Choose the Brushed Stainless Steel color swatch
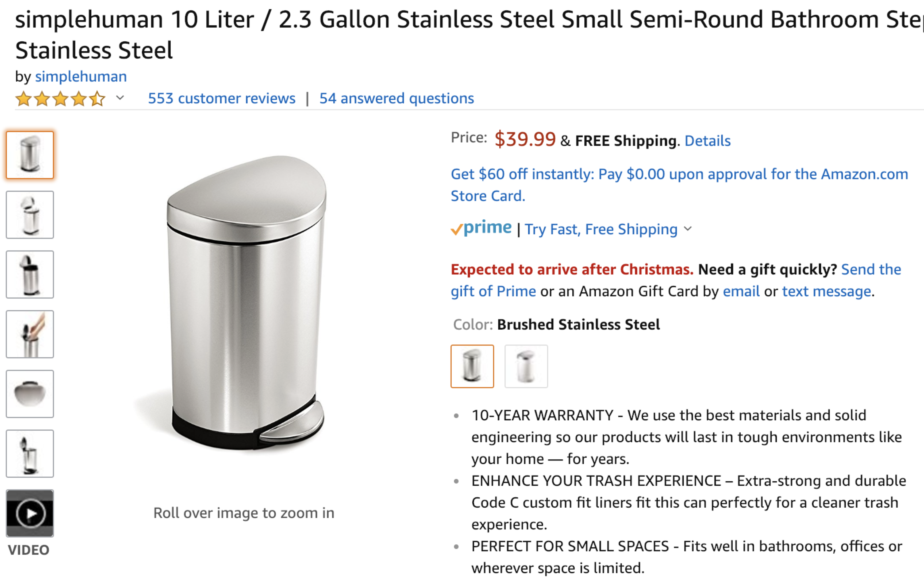This screenshot has width=924, height=580. tap(472, 366)
